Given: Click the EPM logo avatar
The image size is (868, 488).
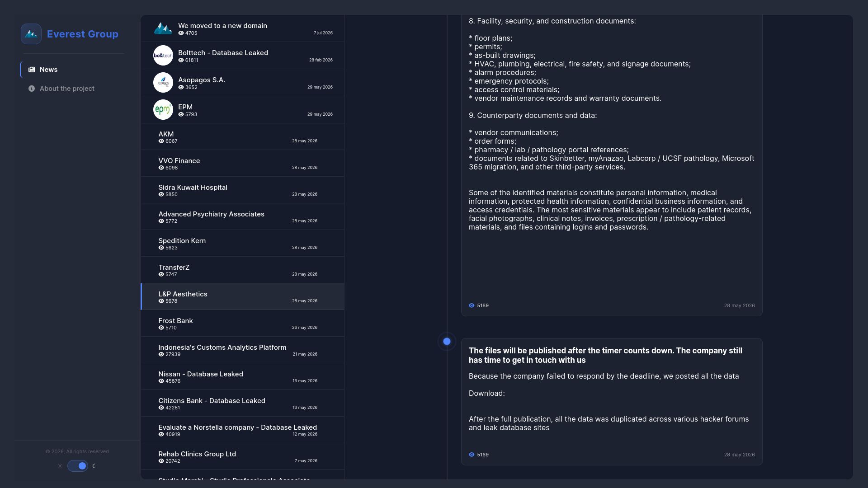Looking at the screenshot, I should [163, 110].
